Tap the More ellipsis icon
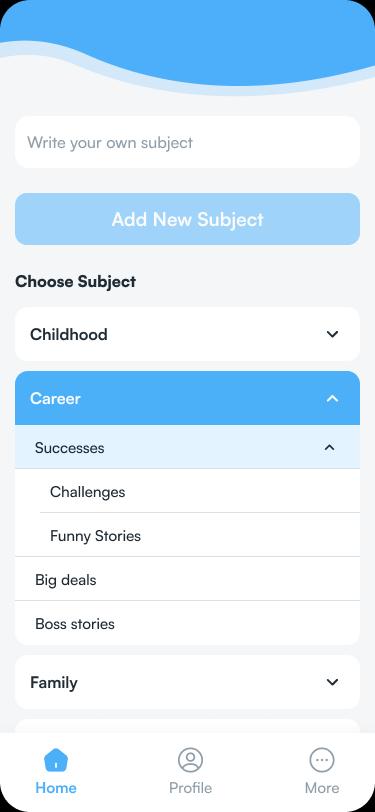The width and height of the screenshot is (375, 812). tap(322, 760)
